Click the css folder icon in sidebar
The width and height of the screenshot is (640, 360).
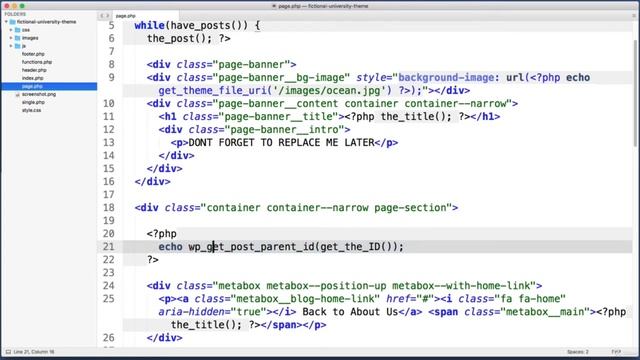[x=18, y=30]
